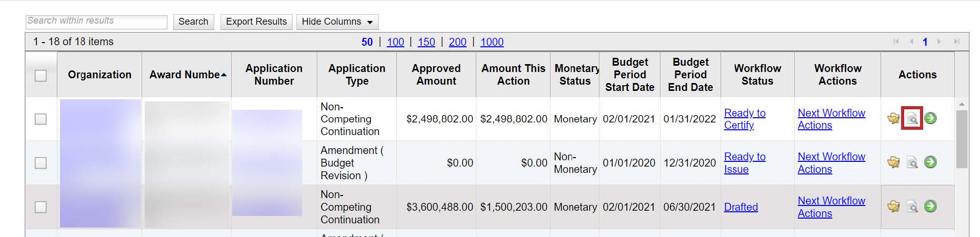Show 1000 items per page
The height and width of the screenshot is (237, 980).
click(x=492, y=42)
